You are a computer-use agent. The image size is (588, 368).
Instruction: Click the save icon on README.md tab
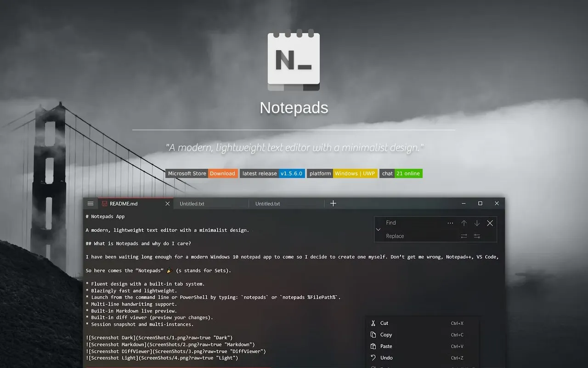click(104, 203)
